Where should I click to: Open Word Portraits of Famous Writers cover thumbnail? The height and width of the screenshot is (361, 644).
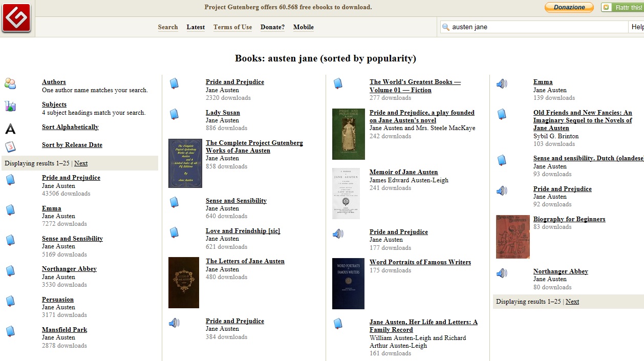tap(348, 284)
